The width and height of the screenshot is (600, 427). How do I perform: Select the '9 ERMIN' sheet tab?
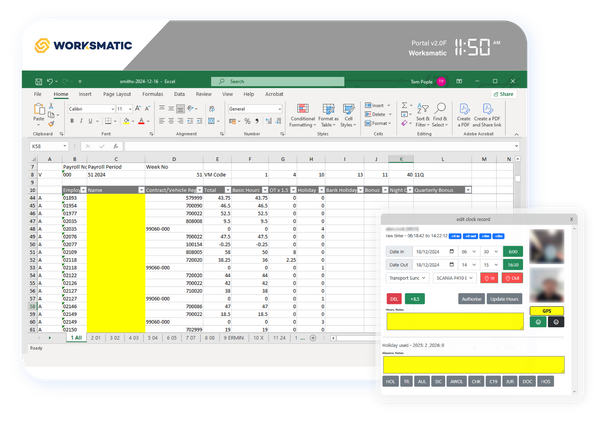(x=233, y=338)
